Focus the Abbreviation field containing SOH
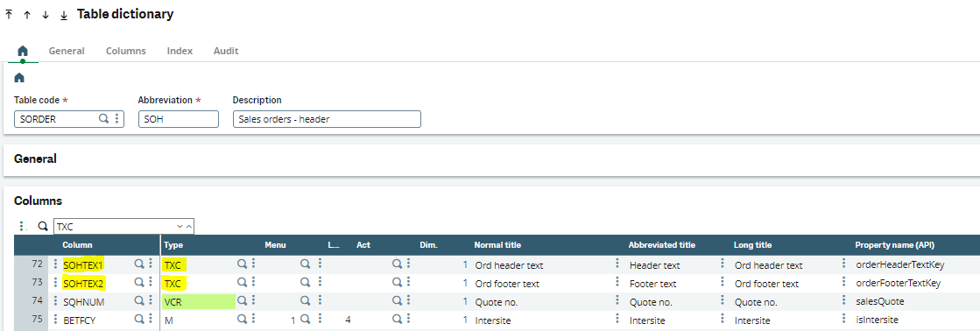The height and width of the screenshot is (331, 980). pyautogui.click(x=178, y=119)
